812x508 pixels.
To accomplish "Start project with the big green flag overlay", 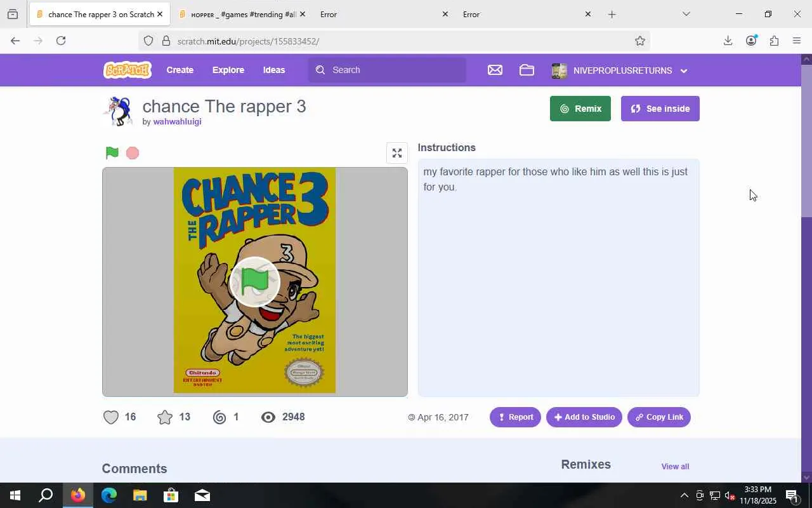I will pos(254,282).
